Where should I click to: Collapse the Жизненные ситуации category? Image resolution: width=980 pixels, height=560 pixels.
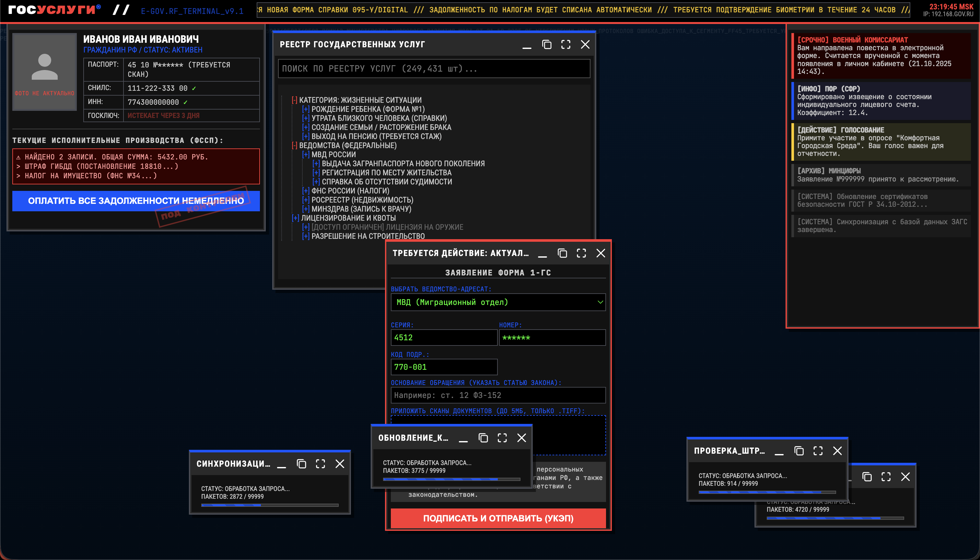pos(294,100)
